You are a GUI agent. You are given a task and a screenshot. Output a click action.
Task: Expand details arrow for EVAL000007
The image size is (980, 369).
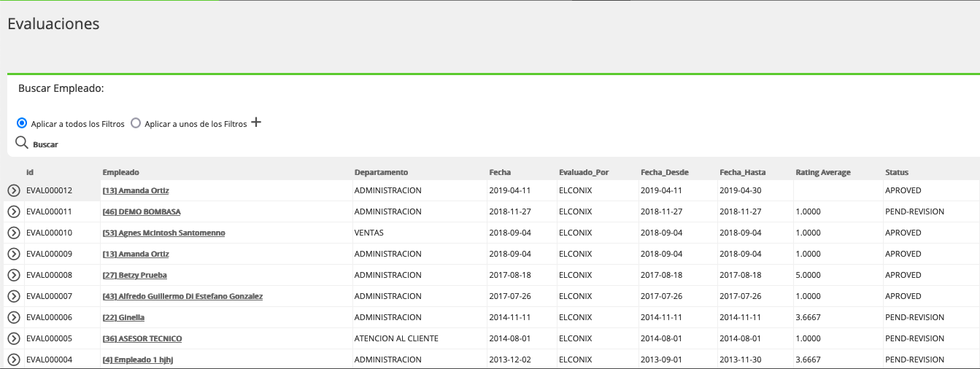tap(14, 296)
